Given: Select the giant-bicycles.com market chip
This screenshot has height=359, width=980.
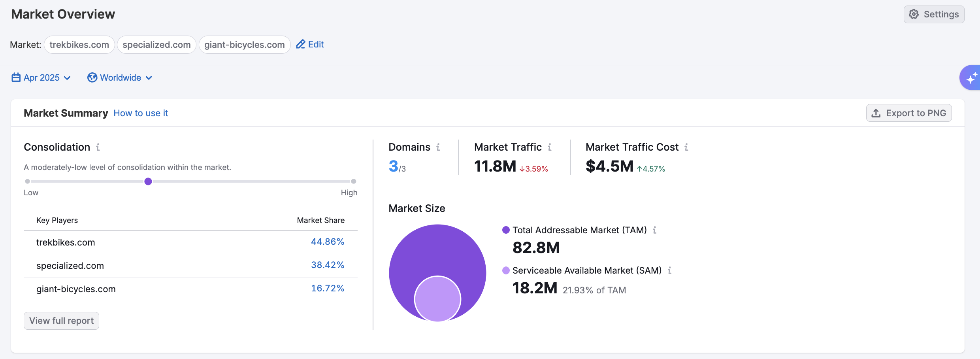Looking at the screenshot, I should click(x=245, y=45).
